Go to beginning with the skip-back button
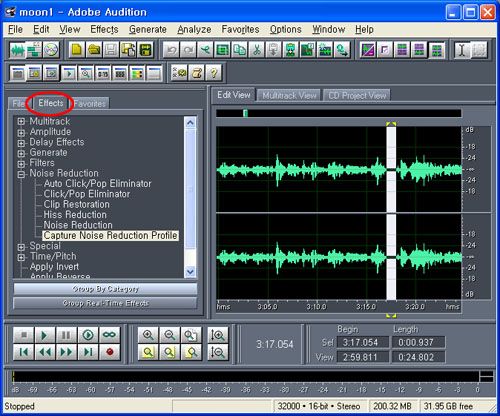This screenshot has height=416, width=500. coord(23,352)
